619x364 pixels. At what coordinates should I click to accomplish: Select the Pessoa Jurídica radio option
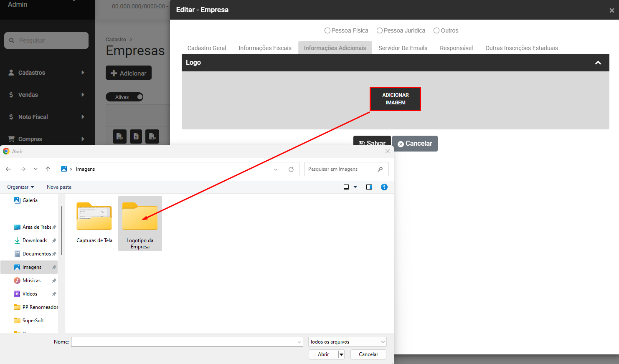click(x=380, y=30)
